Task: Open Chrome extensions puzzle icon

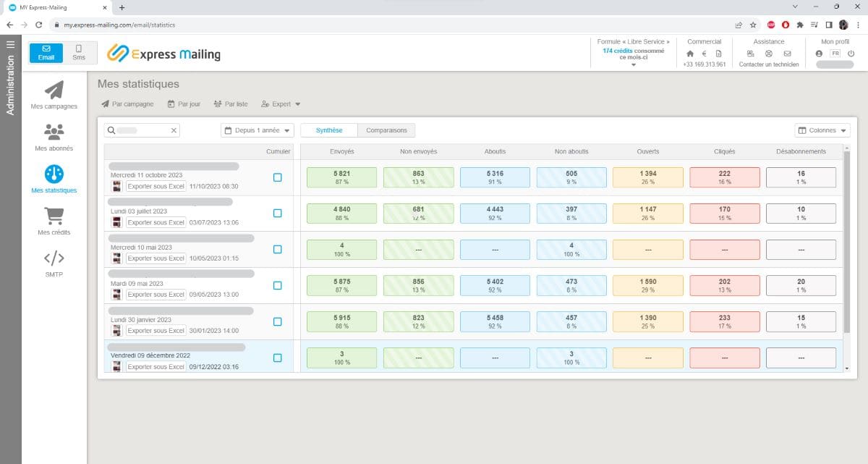Action: coord(799,24)
